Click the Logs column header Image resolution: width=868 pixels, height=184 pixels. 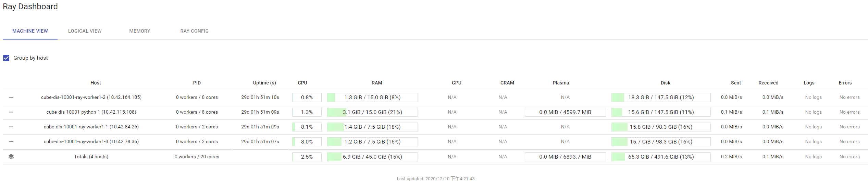tap(809, 83)
